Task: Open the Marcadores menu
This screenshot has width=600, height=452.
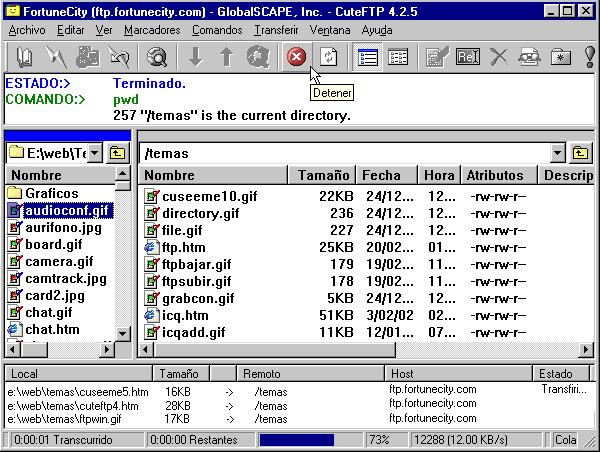Action: coord(152,30)
